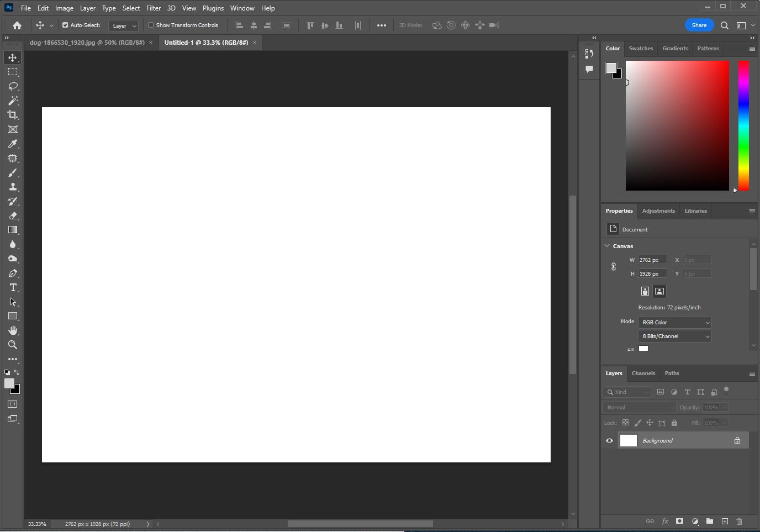Open the History panel icon
The image size is (760, 532).
[589, 54]
